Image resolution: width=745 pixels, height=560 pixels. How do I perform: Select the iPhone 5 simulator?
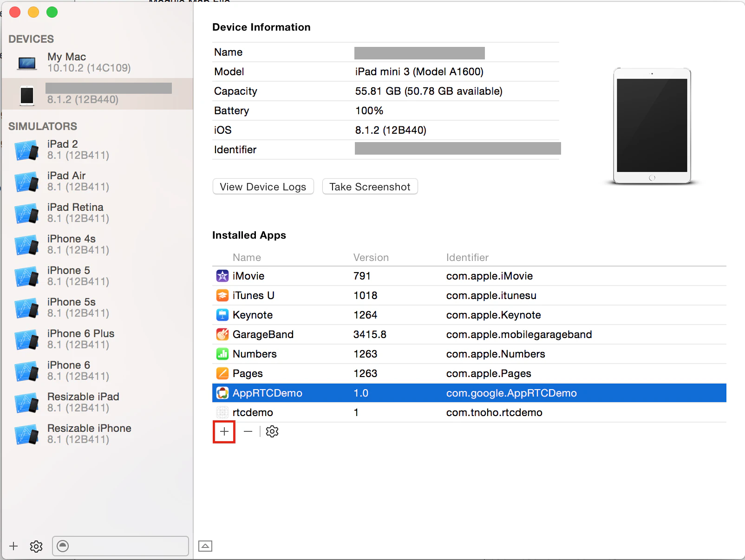[98, 276]
